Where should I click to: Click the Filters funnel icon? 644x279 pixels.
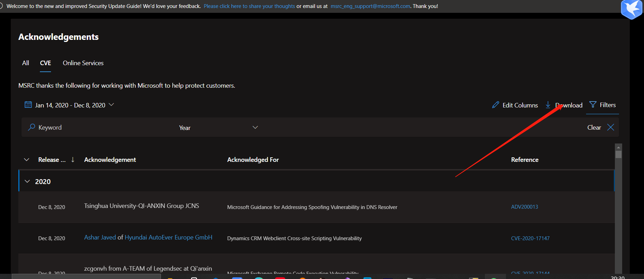tap(593, 105)
